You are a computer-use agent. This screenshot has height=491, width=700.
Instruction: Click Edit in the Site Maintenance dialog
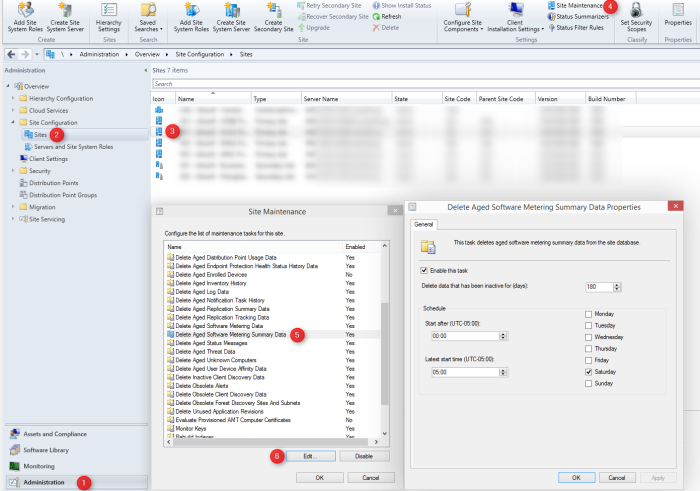pos(310,456)
